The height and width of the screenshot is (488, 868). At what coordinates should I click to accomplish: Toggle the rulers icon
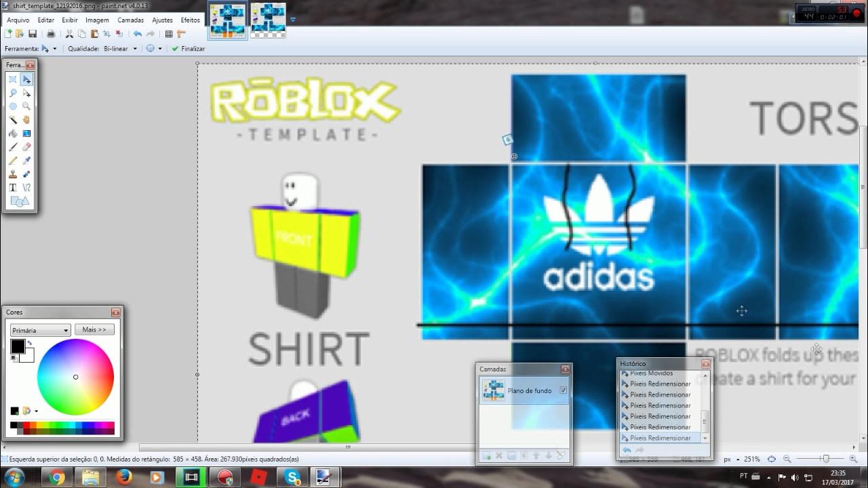click(x=181, y=34)
